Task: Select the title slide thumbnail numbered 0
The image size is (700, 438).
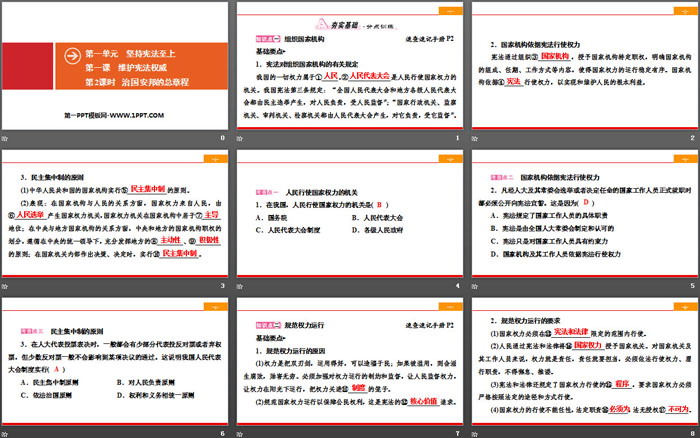Action: click(x=115, y=66)
